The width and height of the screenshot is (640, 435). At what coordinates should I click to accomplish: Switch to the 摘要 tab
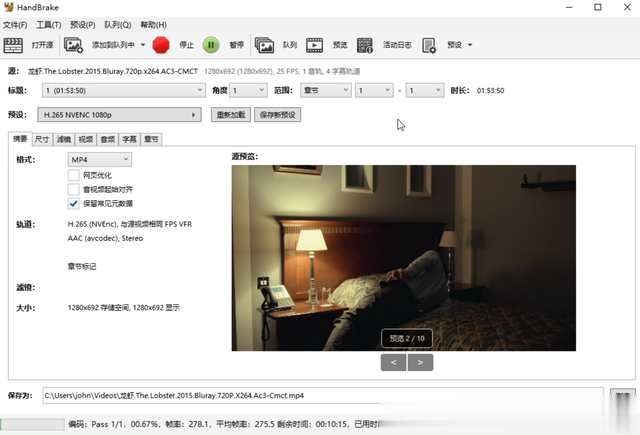20,139
